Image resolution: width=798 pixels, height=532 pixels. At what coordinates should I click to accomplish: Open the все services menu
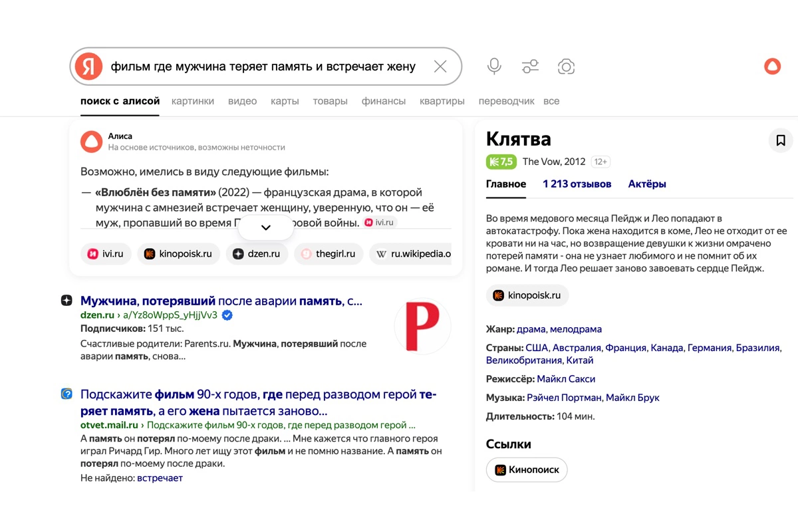pos(551,101)
